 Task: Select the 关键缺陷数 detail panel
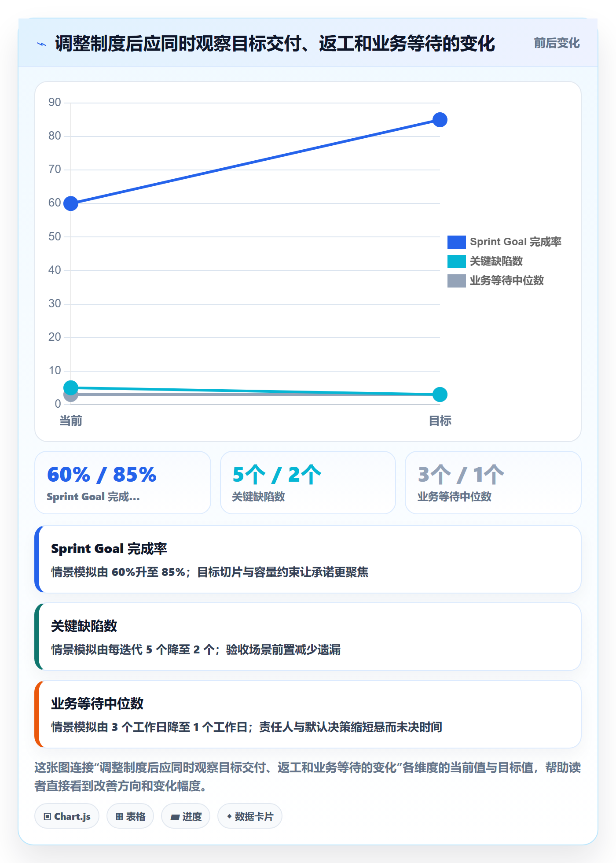click(x=308, y=637)
